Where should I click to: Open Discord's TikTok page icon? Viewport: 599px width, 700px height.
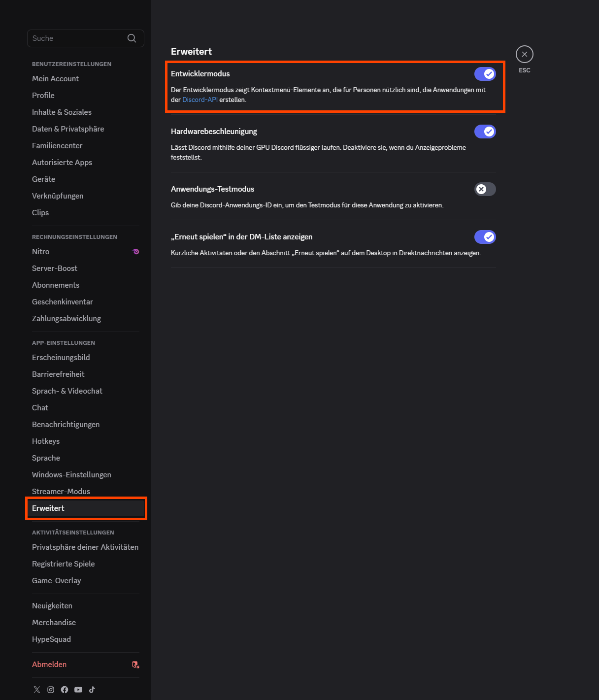(x=92, y=690)
